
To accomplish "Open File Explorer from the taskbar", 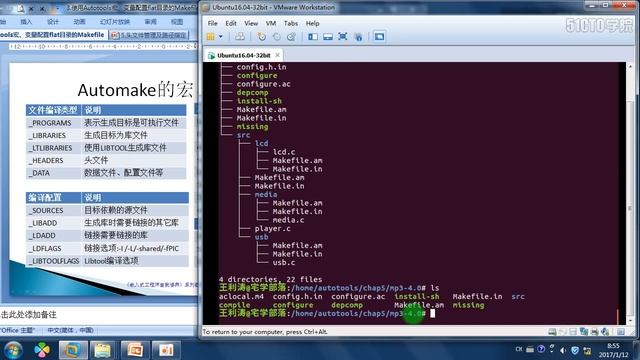I will pyautogui.click(x=102, y=350).
